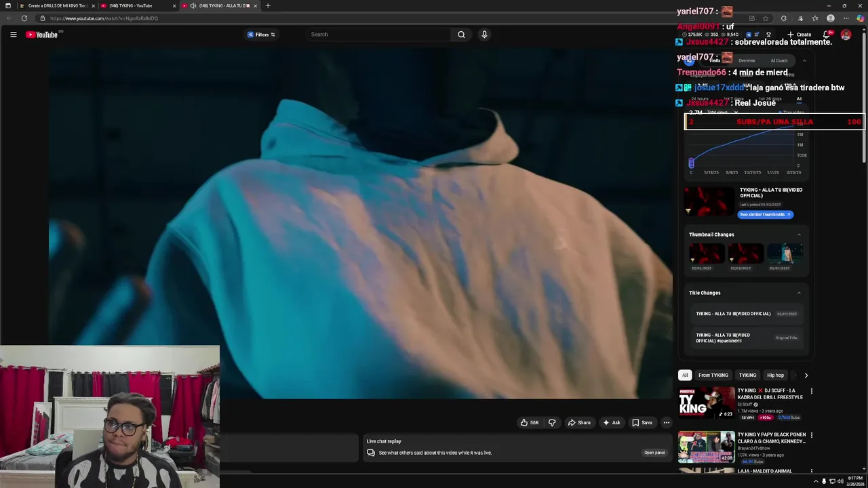
Task: Open the Brayan24TvShow channel link
Action: coord(754,448)
